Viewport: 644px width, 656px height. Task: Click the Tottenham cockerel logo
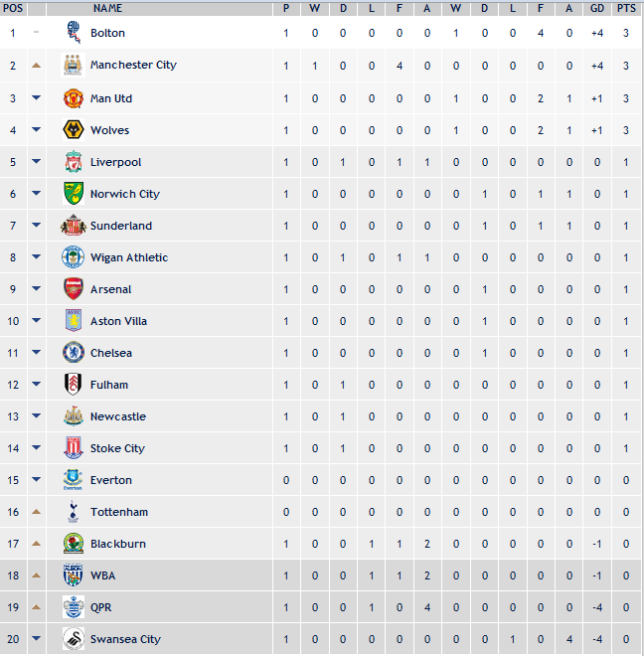73,512
